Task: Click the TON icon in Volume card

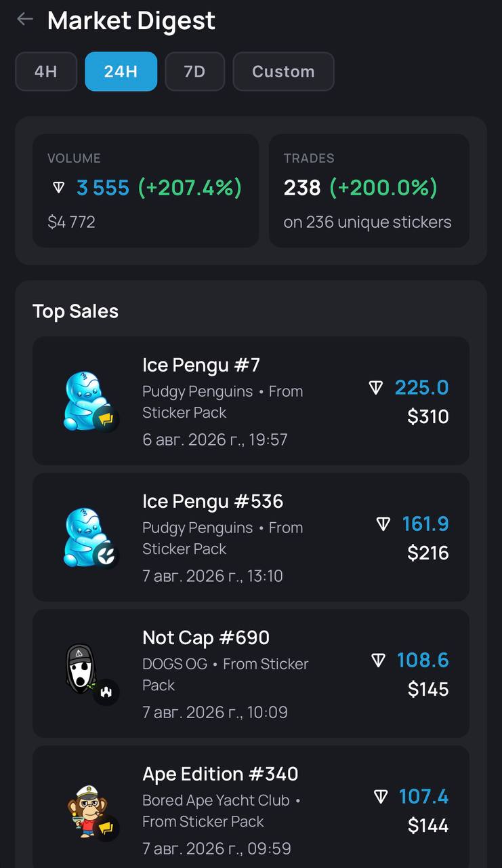Action: [59, 188]
